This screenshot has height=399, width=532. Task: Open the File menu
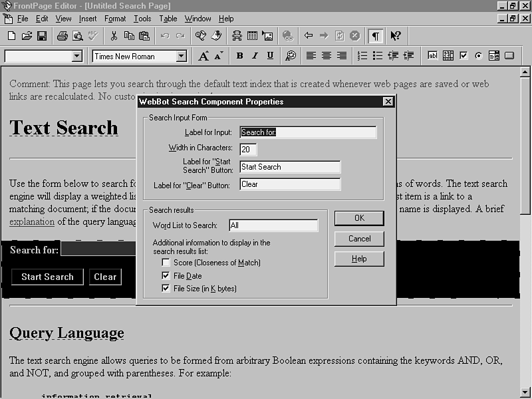tap(23, 19)
